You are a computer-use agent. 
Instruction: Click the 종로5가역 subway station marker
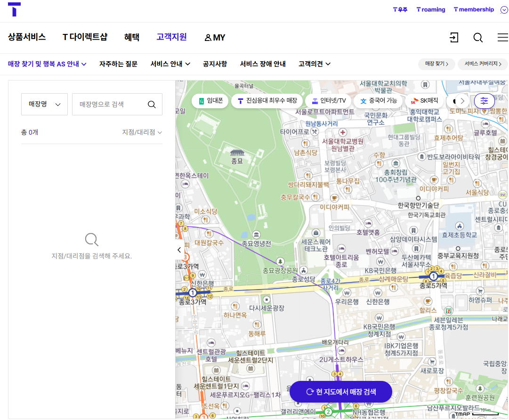click(x=433, y=276)
